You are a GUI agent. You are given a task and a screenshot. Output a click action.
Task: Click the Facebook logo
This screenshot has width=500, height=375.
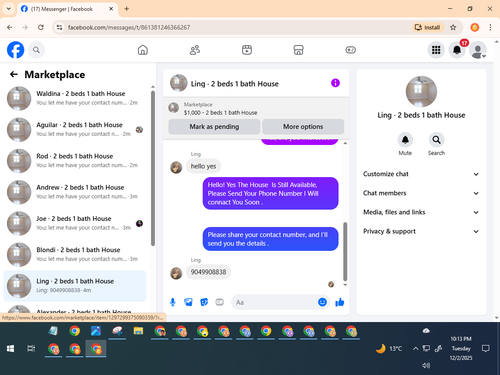point(15,50)
